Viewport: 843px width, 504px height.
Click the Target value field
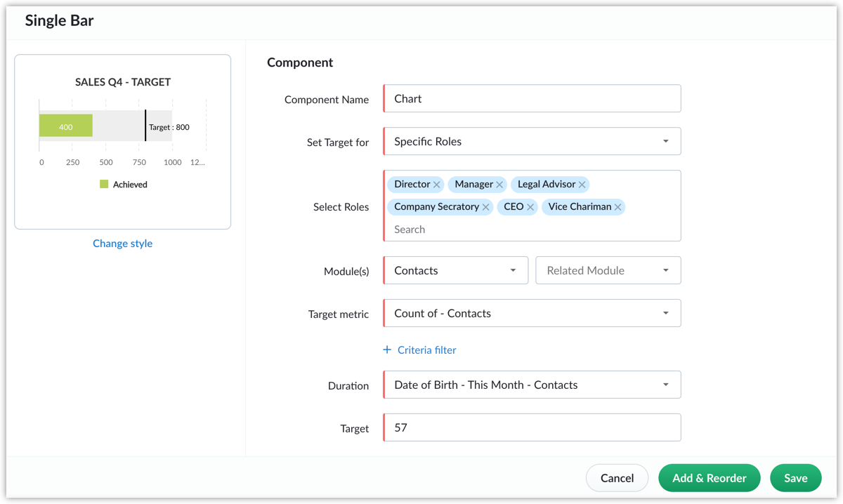pos(532,427)
